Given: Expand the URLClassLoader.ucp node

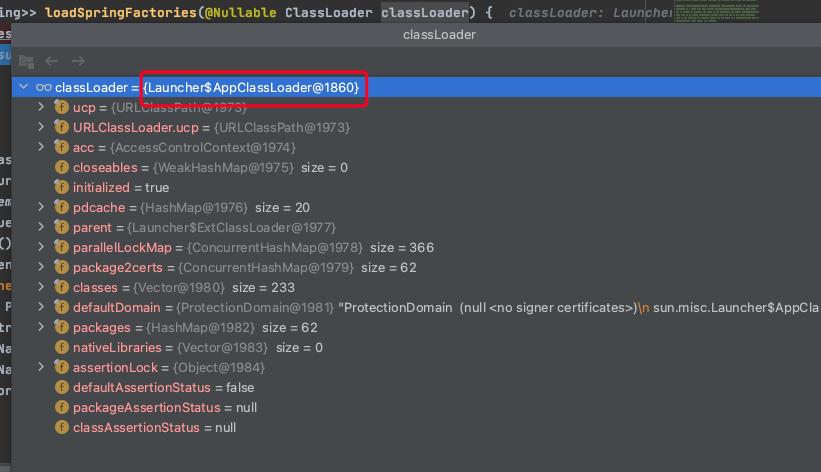Looking at the screenshot, I should [41, 128].
